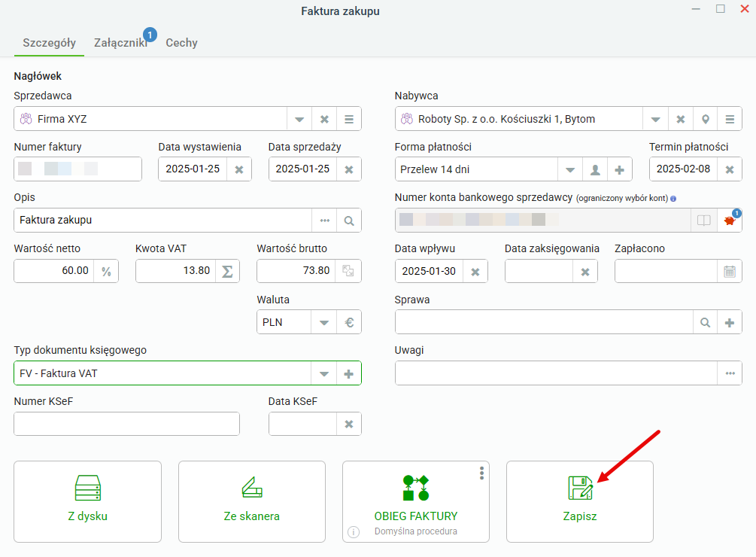This screenshot has width=756, height=557.
Task: Click the book icon in bank account field
Action: 704,221
